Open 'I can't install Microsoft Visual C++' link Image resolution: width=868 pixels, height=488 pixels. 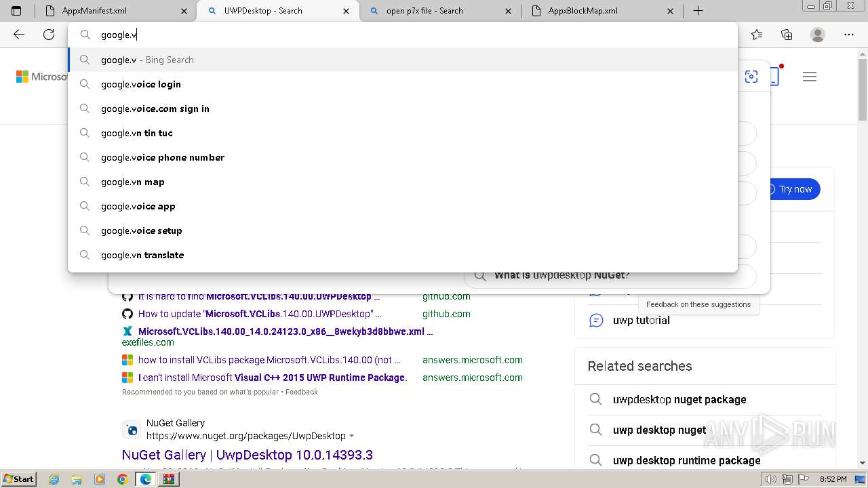click(x=273, y=378)
